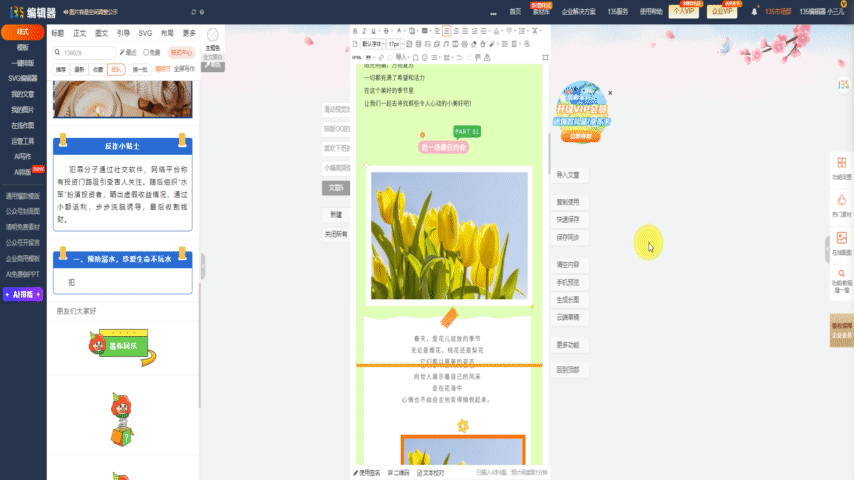Open the SVG style tab
The width and height of the screenshot is (854, 480).
click(145, 33)
